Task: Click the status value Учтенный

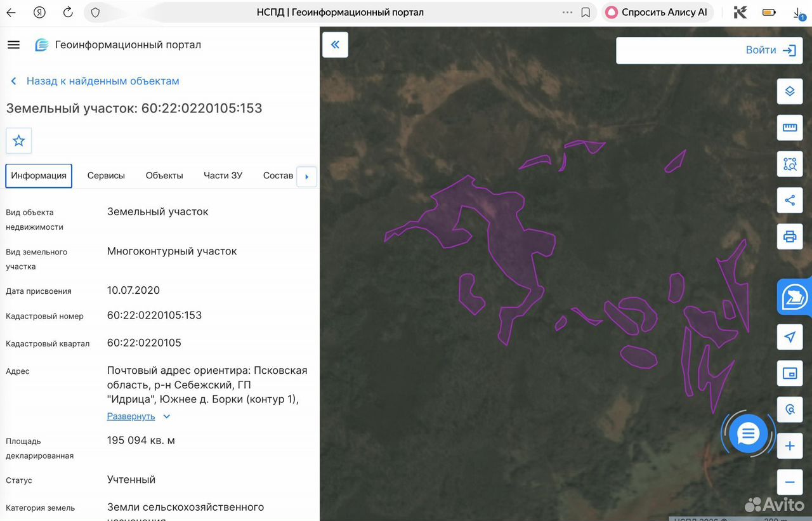Action: click(x=131, y=480)
